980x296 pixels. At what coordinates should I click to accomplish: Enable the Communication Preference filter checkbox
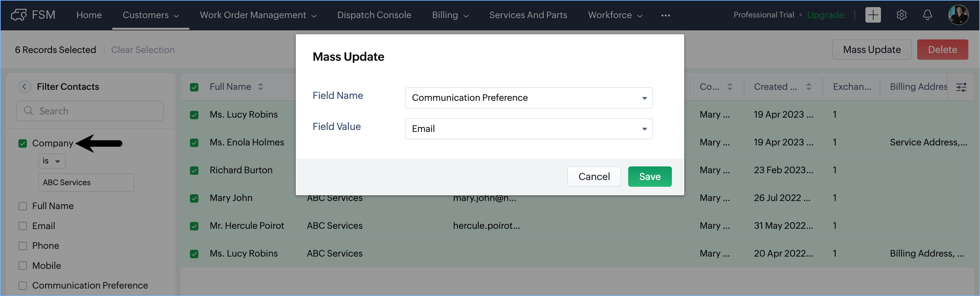point(23,285)
